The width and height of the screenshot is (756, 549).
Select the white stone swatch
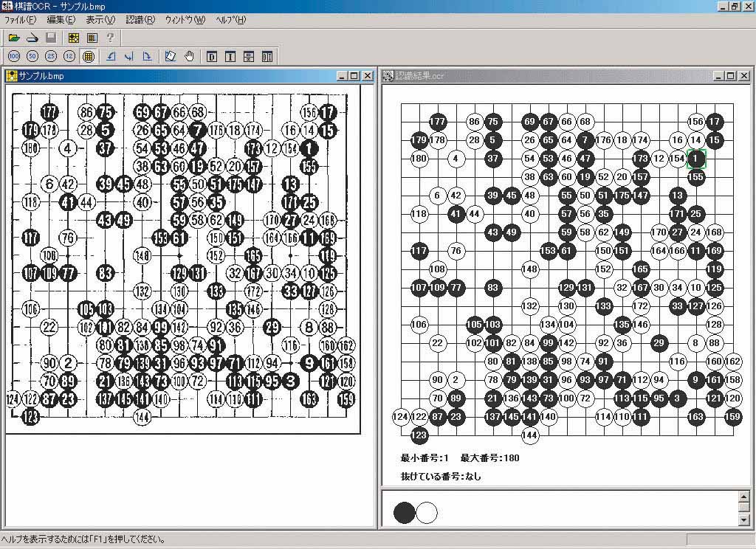pyautogui.click(x=427, y=512)
